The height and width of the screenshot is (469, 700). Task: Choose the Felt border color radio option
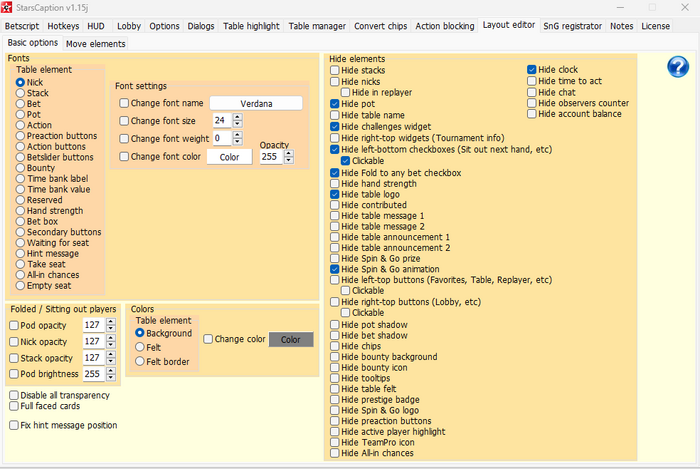(x=140, y=361)
